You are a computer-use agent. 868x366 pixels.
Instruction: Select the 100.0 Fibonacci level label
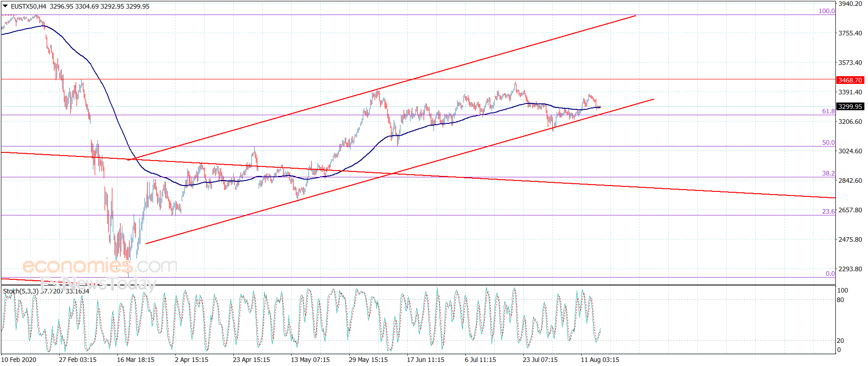click(x=826, y=11)
